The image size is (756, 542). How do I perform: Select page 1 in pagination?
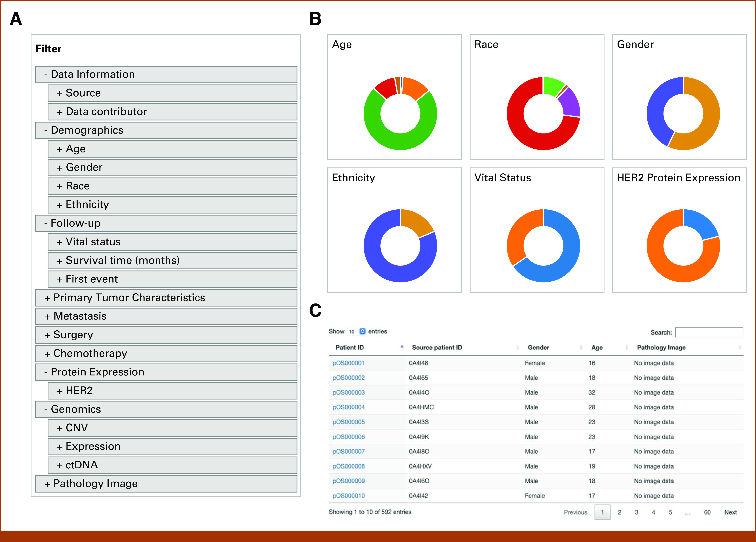point(603,512)
